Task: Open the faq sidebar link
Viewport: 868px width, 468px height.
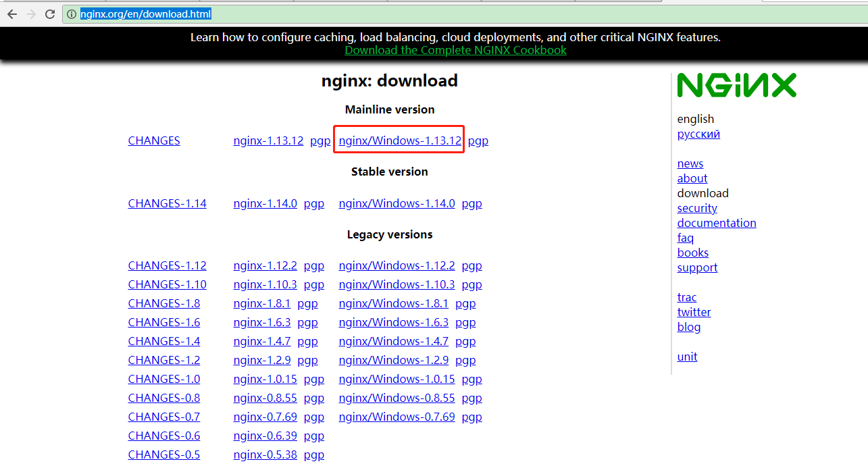Action: 686,238
